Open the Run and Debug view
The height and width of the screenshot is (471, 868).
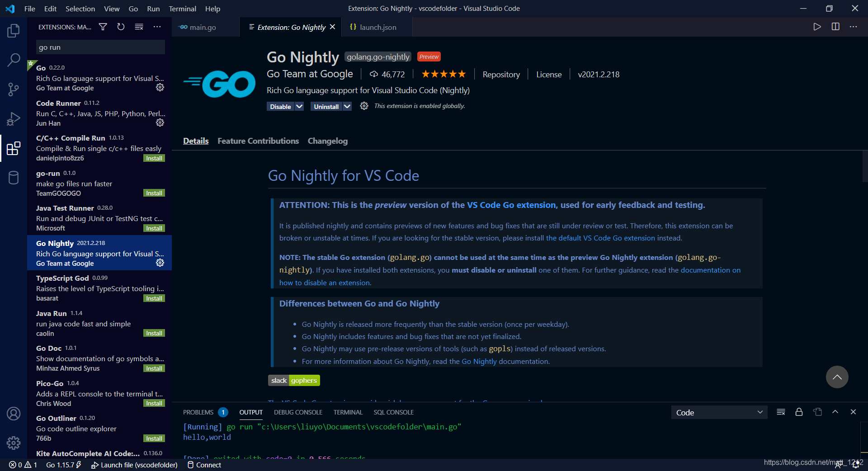14,119
